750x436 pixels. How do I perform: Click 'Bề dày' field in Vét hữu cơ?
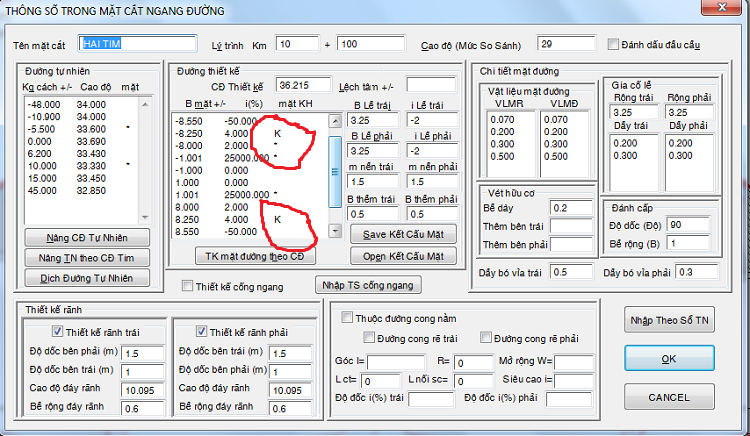coord(572,208)
